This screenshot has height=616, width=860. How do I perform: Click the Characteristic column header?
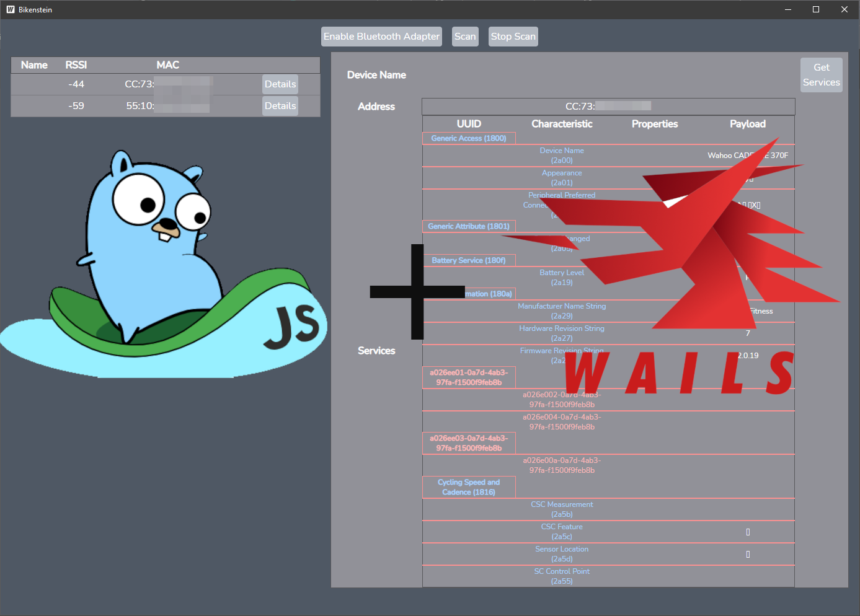point(562,124)
